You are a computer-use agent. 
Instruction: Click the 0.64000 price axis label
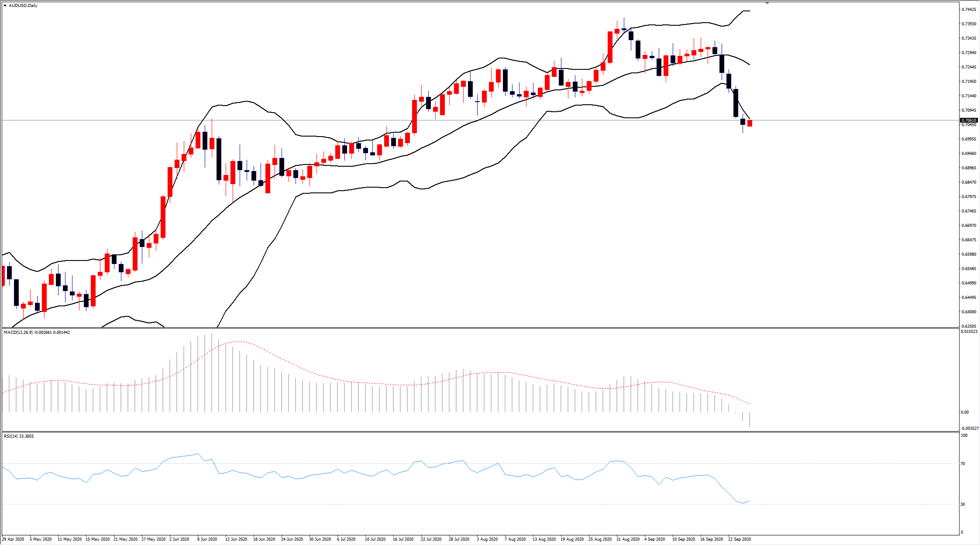[968, 312]
